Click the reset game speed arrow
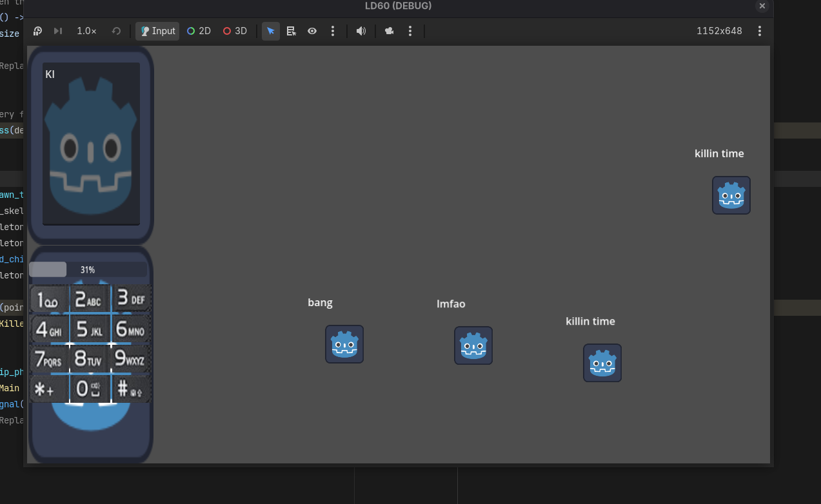Screen dimensions: 821x504 click(116, 31)
